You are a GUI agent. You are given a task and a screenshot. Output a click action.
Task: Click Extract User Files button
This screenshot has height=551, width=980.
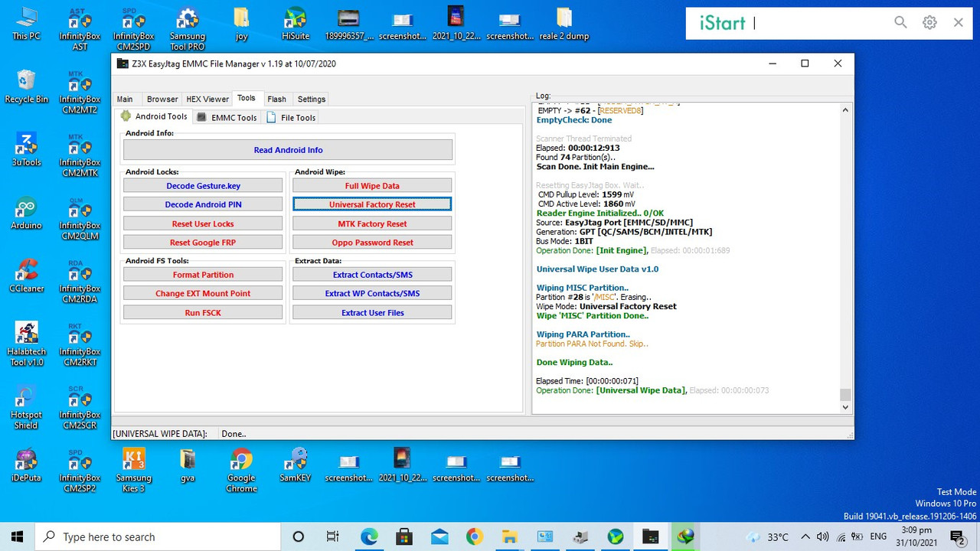pyautogui.click(x=372, y=312)
